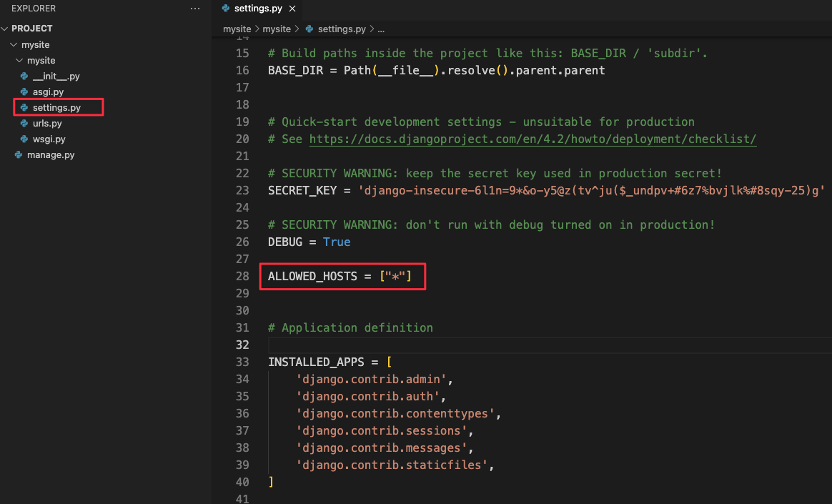The width and height of the screenshot is (832, 504).
Task: Click the Python icon next to __init__.py
Action: (x=24, y=76)
